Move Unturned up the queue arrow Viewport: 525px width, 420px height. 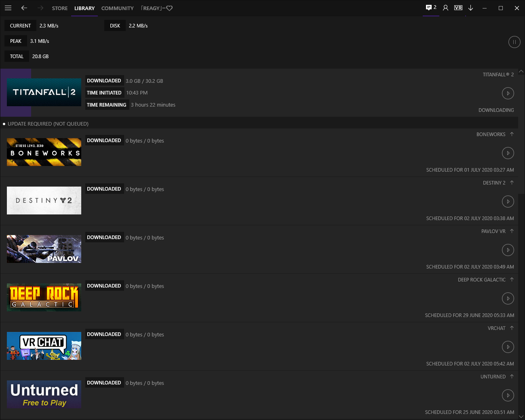[x=512, y=376]
